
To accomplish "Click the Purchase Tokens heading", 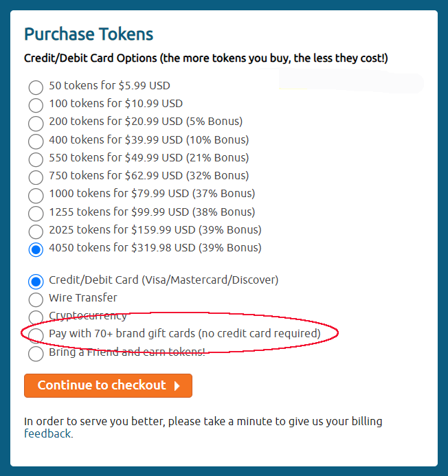I will coord(89,34).
